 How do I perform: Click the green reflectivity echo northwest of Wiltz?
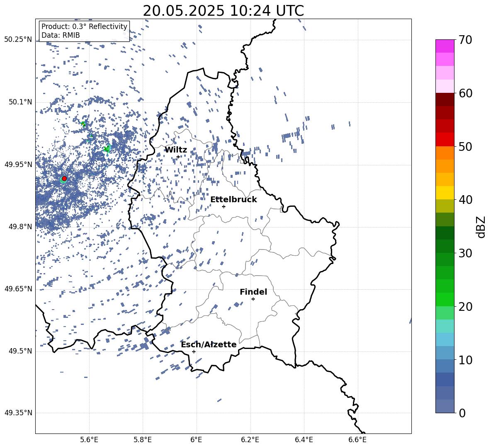pos(107,149)
